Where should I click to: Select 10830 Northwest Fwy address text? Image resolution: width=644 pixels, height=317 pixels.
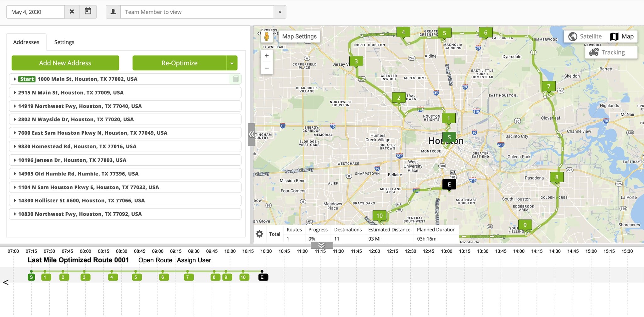tap(80, 214)
